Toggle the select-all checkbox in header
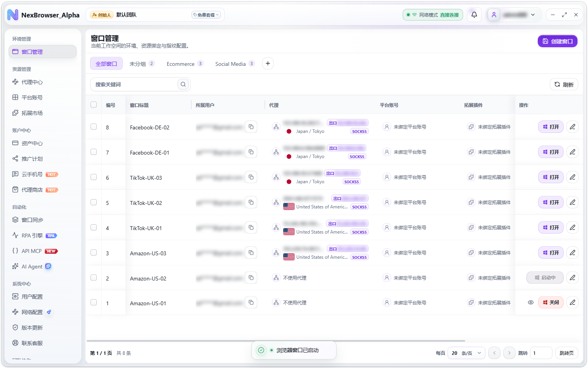588x368 pixels. click(94, 105)
